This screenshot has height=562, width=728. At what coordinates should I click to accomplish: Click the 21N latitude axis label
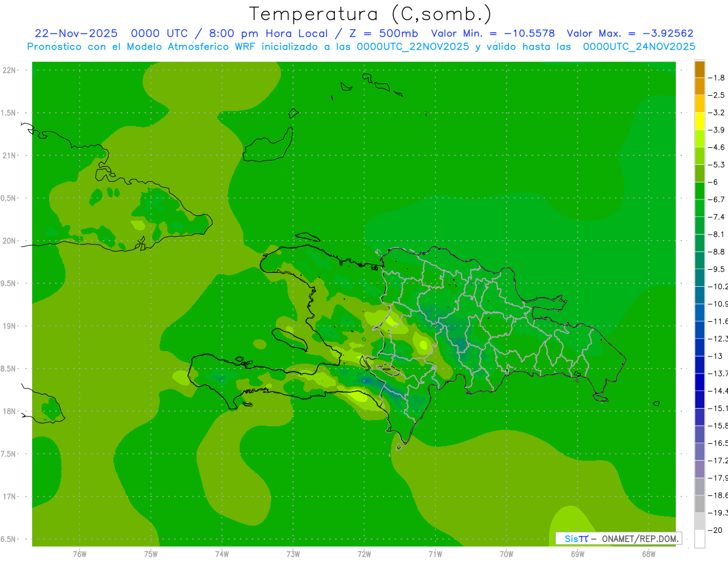(x=10, y=156)
